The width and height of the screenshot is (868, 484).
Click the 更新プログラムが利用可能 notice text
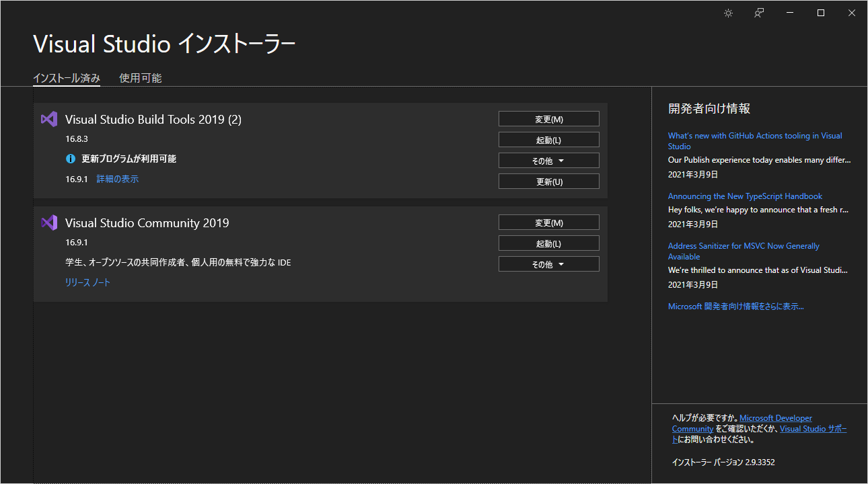pos(129,159)
